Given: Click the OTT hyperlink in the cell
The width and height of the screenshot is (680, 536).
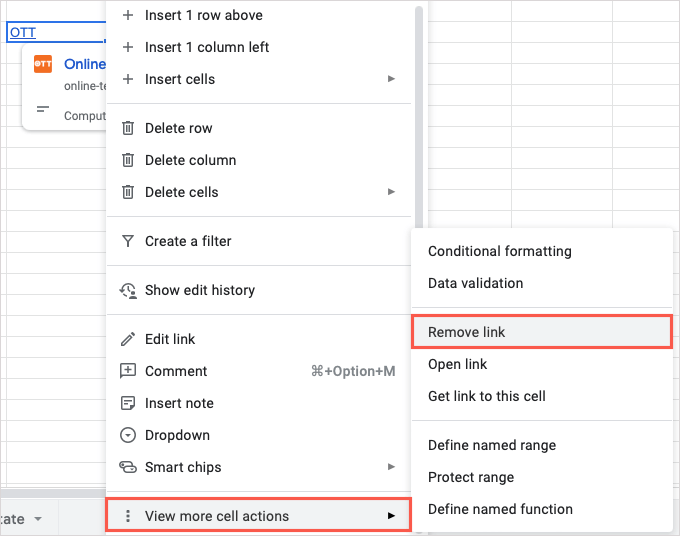Looking at the screenshot, I should point(23,33).
